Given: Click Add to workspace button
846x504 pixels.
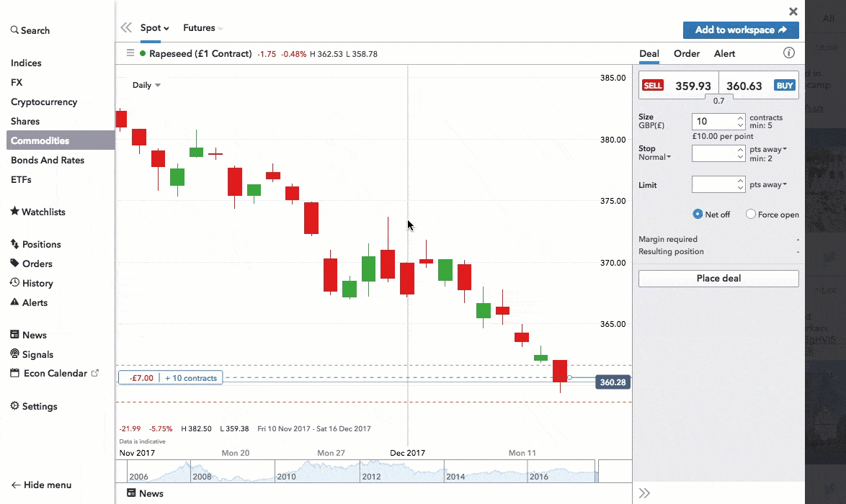Looking at the screenshot, I should coord(741,30).
